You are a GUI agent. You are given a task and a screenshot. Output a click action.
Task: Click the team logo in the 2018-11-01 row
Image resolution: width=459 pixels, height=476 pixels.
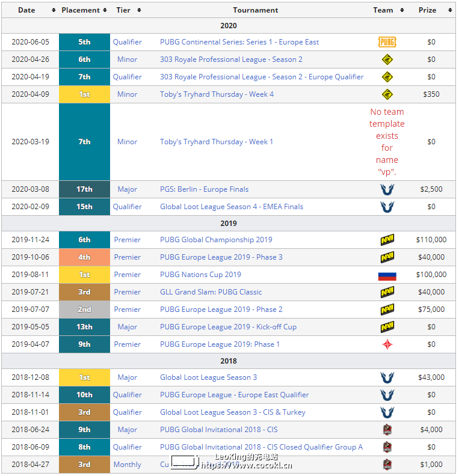tap(387, 412)
